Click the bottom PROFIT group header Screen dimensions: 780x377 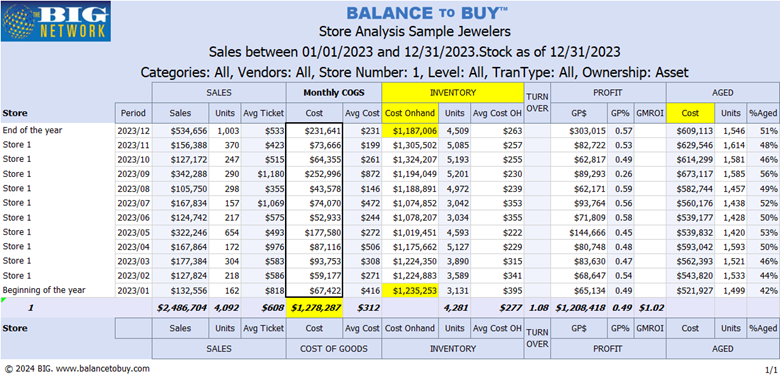[x=608, y=349]
